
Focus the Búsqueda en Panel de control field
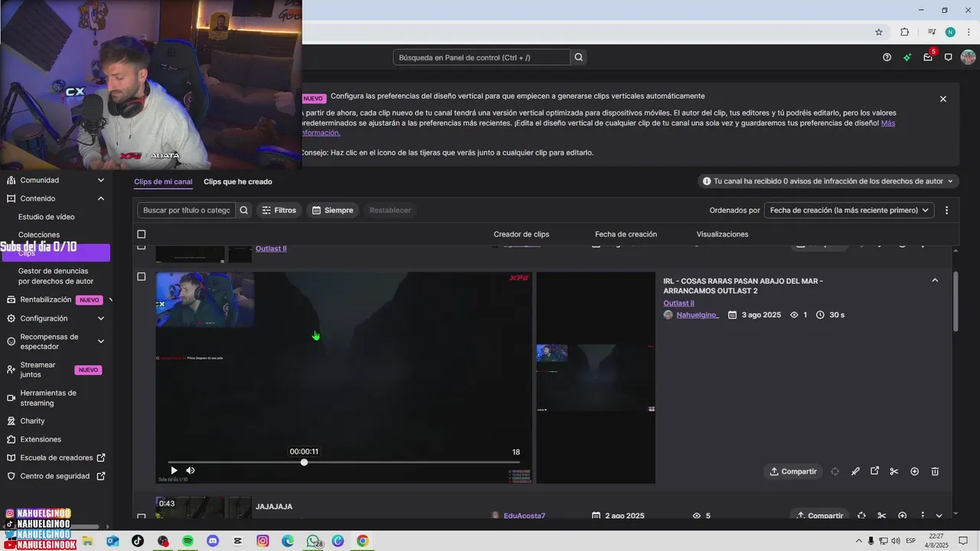[x=482, y=57]
